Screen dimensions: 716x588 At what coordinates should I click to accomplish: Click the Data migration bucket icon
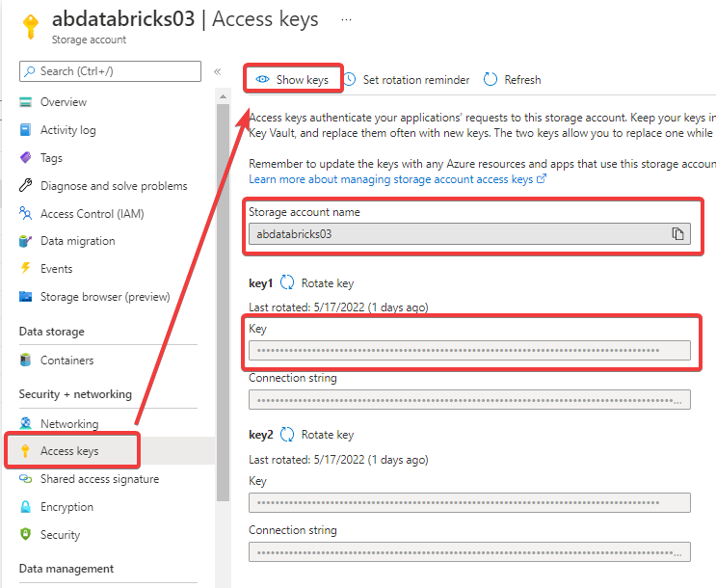[x=26, y=241]
